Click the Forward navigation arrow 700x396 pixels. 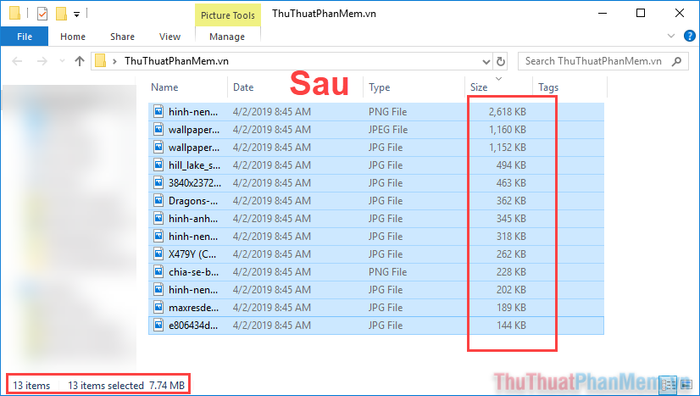coord(42,61)
